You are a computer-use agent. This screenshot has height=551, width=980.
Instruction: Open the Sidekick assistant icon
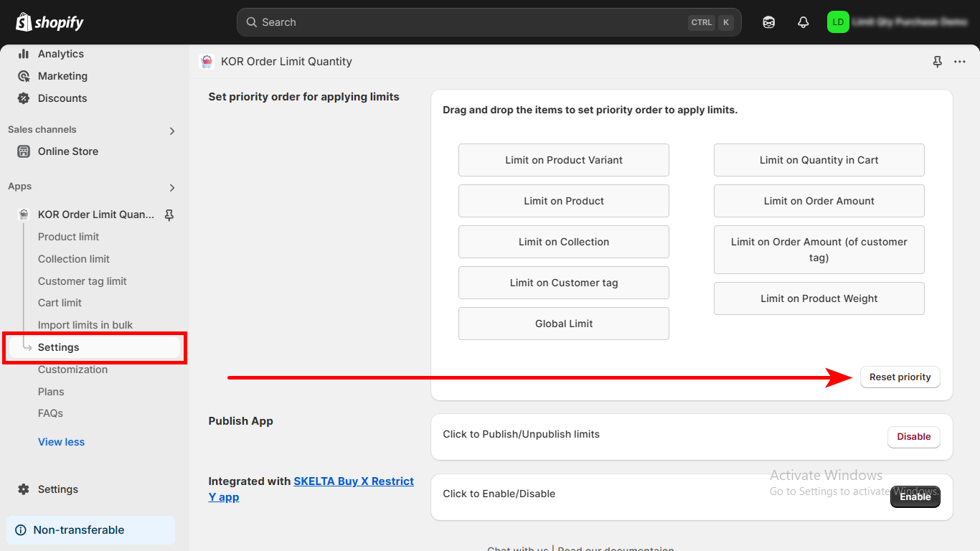pyautogui.click(x=768, y=22)
